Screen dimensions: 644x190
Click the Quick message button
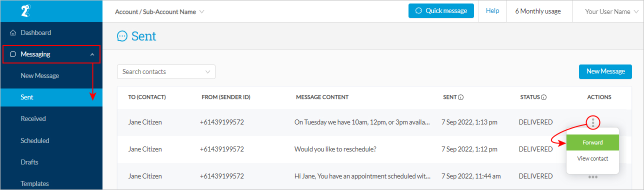pyautogui.click(x=441, y=11)
